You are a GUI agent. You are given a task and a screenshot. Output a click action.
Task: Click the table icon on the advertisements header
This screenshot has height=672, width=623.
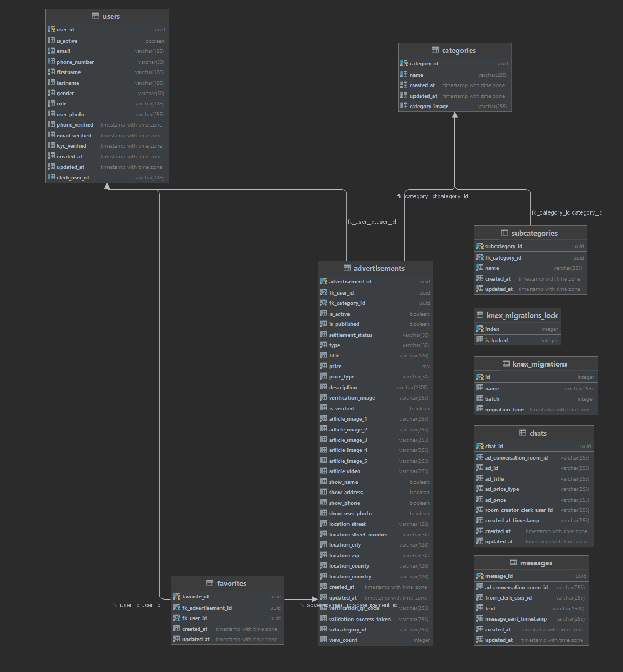click(x=346, y=268)
